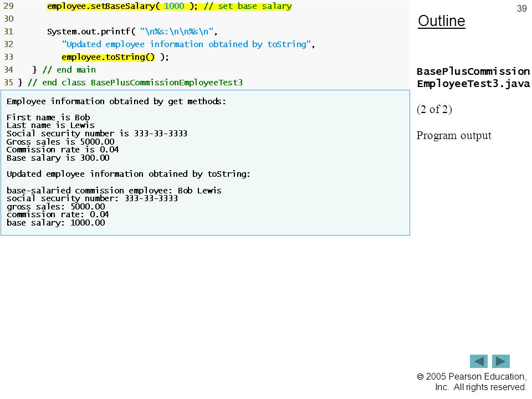Click BasePlusCommission EmployeeTest3.java title
Screen dimensions: 532x399
click(x=473, y=78)
